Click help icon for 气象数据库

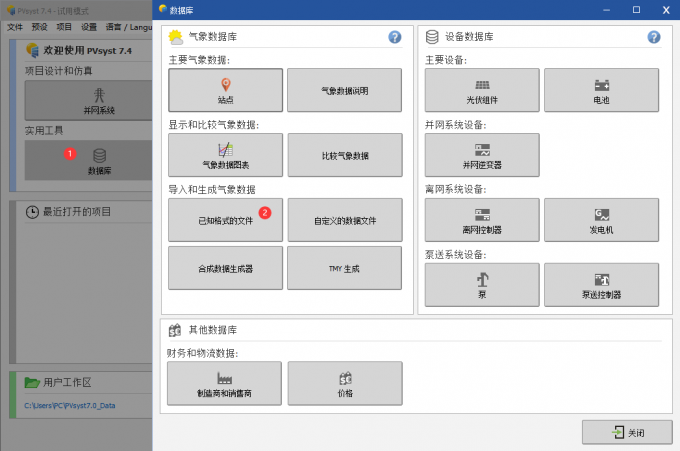(x=395, y=37)
